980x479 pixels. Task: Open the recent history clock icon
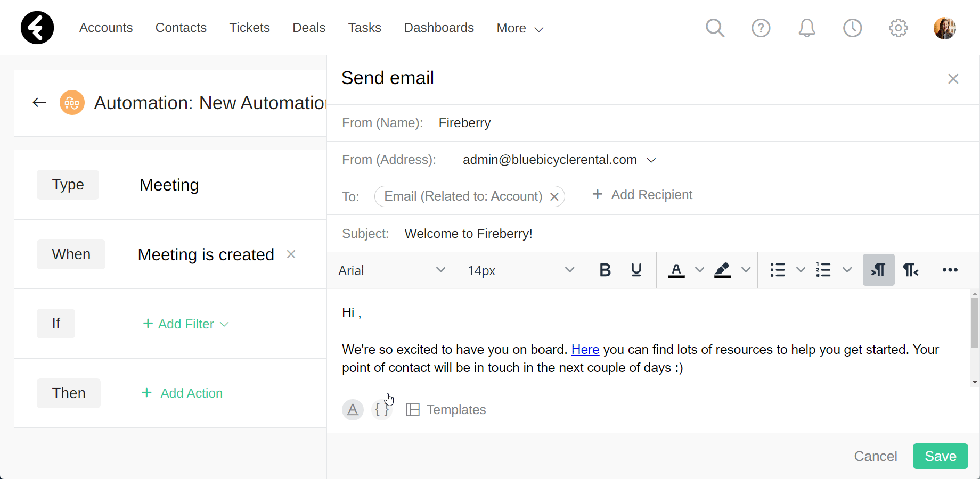tap(852, 28)
